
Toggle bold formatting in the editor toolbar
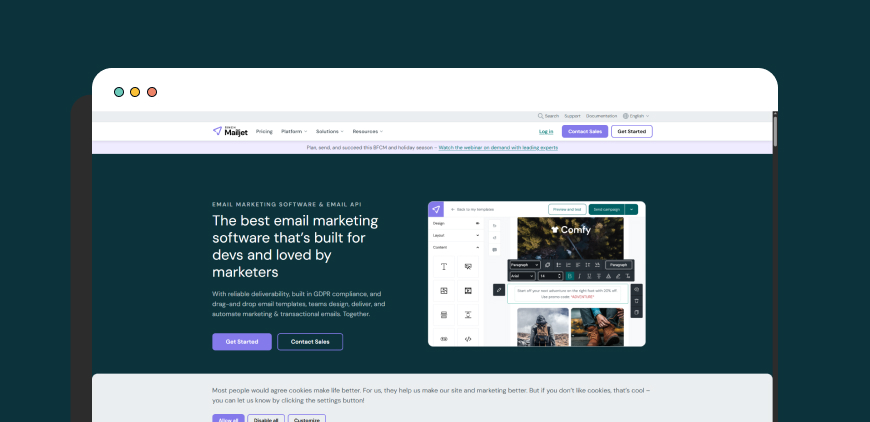pyautogui.click(x=570, y=275)
